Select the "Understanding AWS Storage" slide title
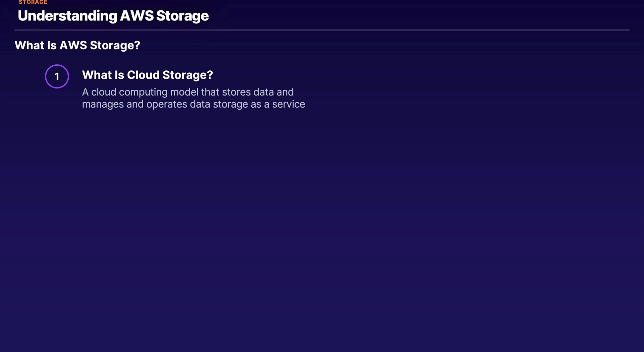The height and width of the screenshot is (352, 644). [113, 16]
